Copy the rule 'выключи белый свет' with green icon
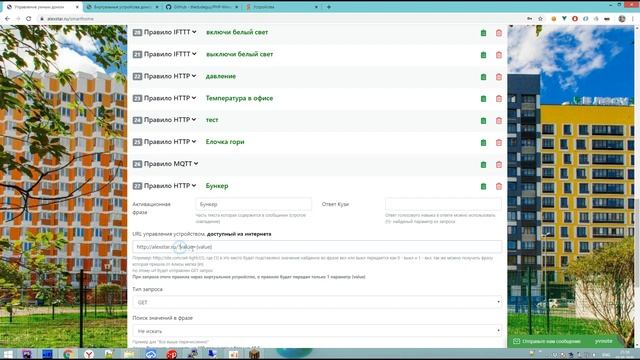Screen dimensions: 640x360 pyautogui.click(x=483, y=55)
